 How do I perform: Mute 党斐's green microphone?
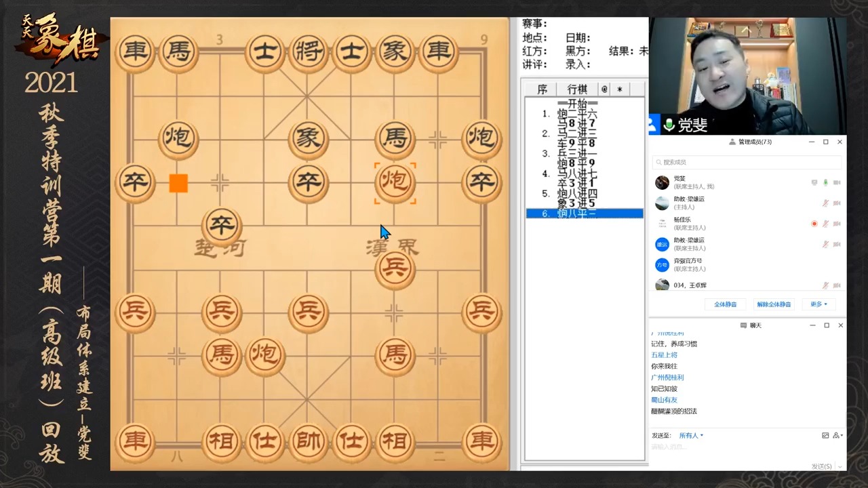coord(825,182)
